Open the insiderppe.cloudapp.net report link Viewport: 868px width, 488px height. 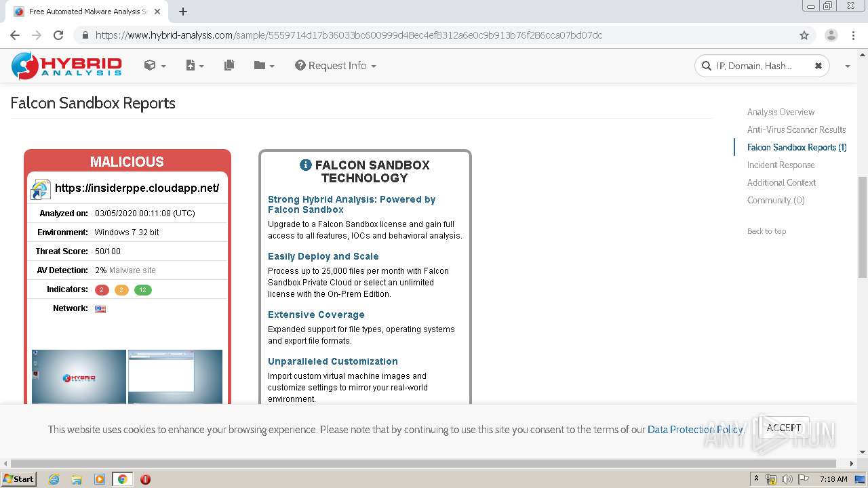137,188
